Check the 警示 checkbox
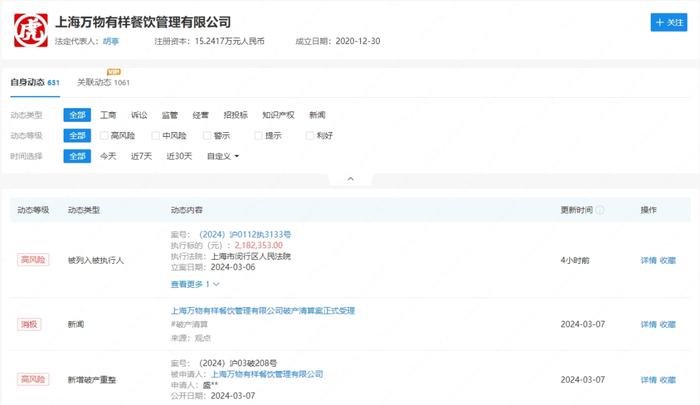700x405 pixels. click(207, 136)
